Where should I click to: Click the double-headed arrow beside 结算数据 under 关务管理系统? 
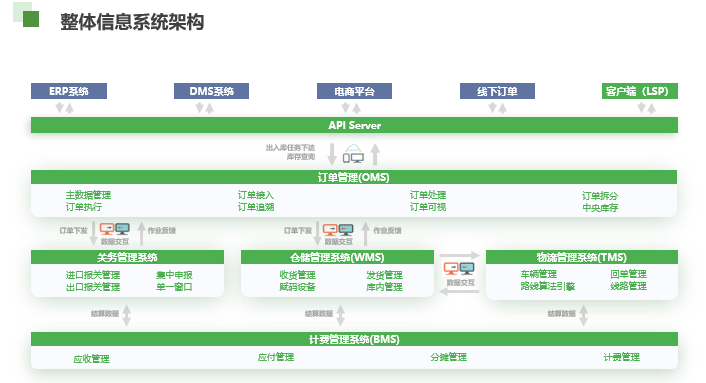127,315
